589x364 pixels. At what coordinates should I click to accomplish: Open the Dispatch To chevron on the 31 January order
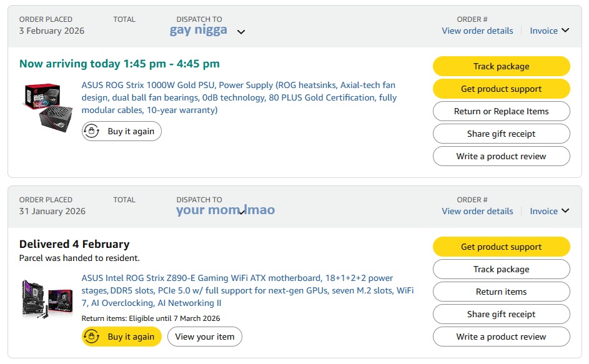244,211
